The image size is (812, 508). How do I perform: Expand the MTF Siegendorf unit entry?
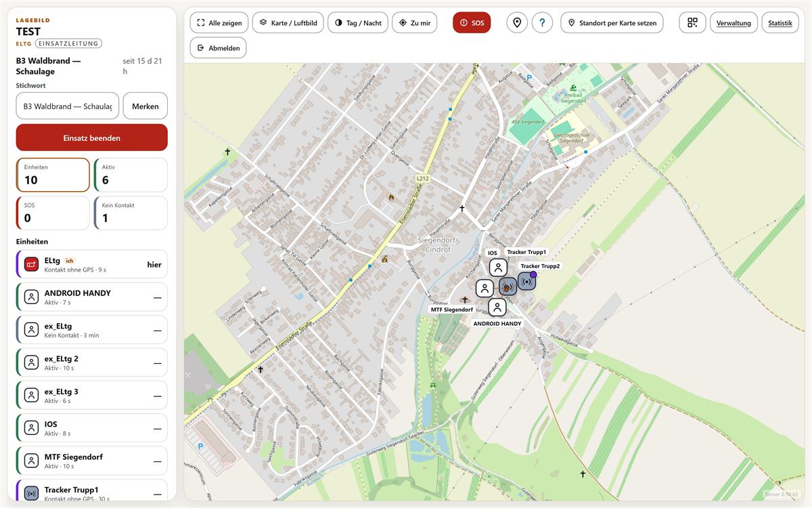[x=91, y=461]
